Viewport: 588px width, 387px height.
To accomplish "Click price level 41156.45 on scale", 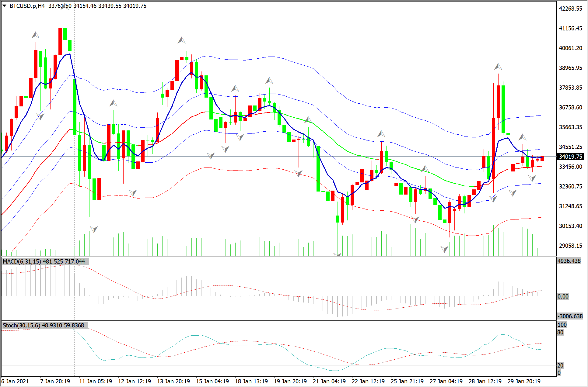I will coord(571,28).
